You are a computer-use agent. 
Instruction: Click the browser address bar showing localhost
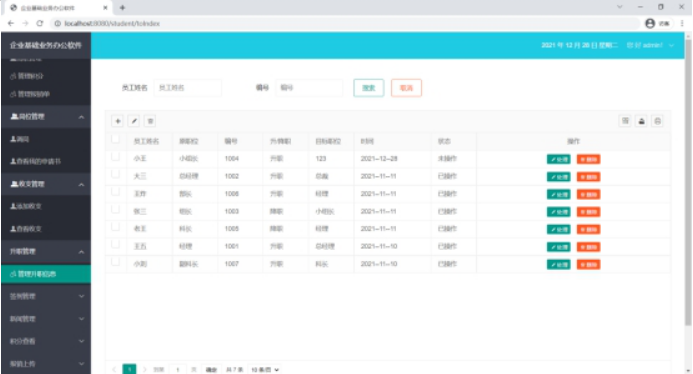tap(345, 23)
